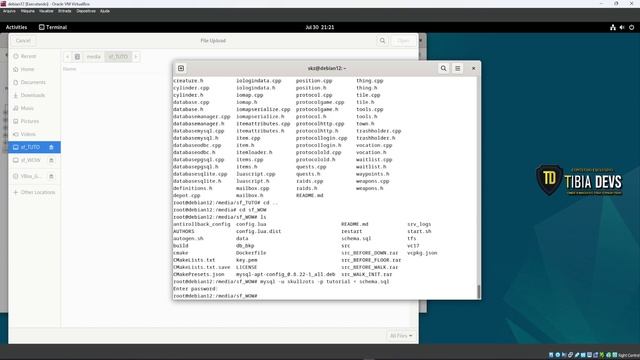This screenshot has width=640, height=360.
Task: Open the Máquina menu in VirtualBox
Action: tap(28, 11)
